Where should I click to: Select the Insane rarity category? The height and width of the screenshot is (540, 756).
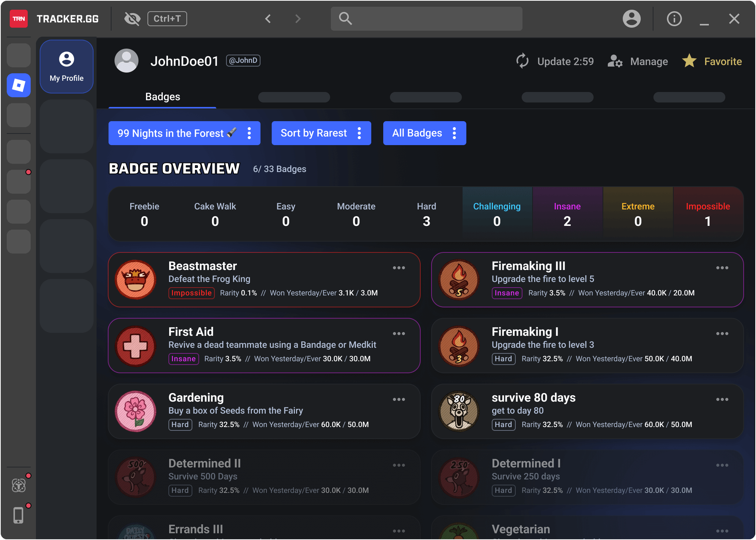click(567, 214)
